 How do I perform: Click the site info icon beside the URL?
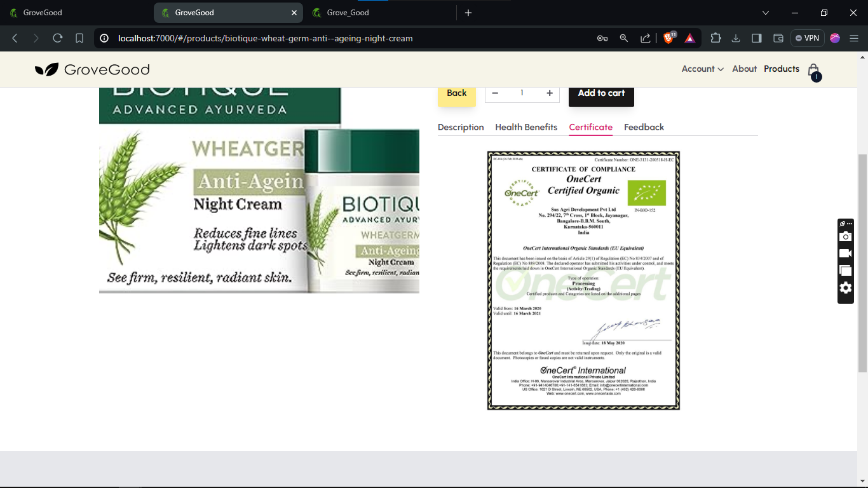[104, 38]
